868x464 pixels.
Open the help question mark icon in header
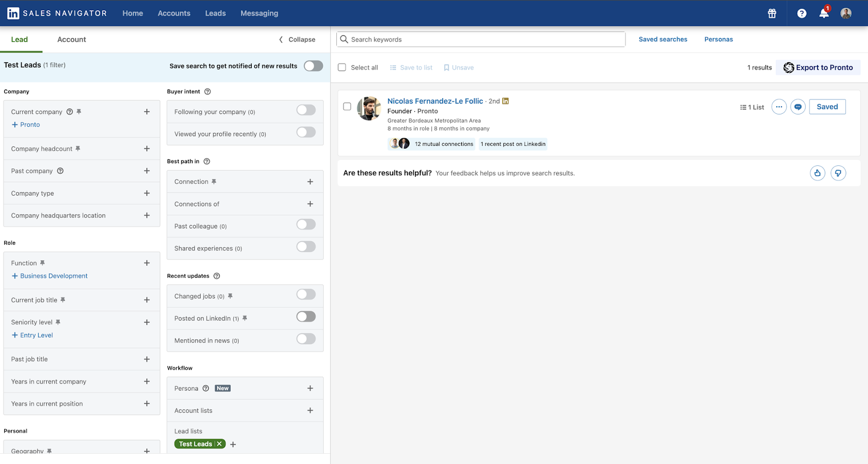point(802,14)
